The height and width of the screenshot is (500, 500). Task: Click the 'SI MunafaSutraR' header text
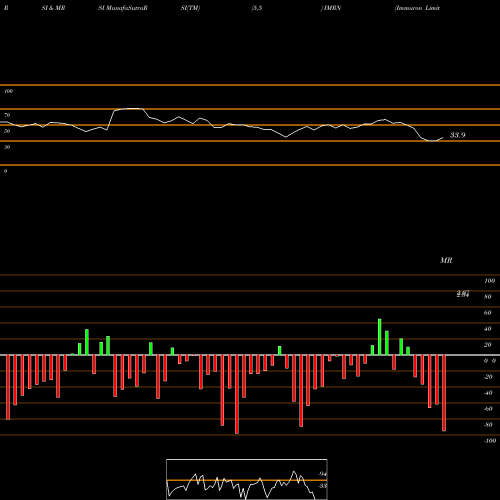(x=123, y=8)
